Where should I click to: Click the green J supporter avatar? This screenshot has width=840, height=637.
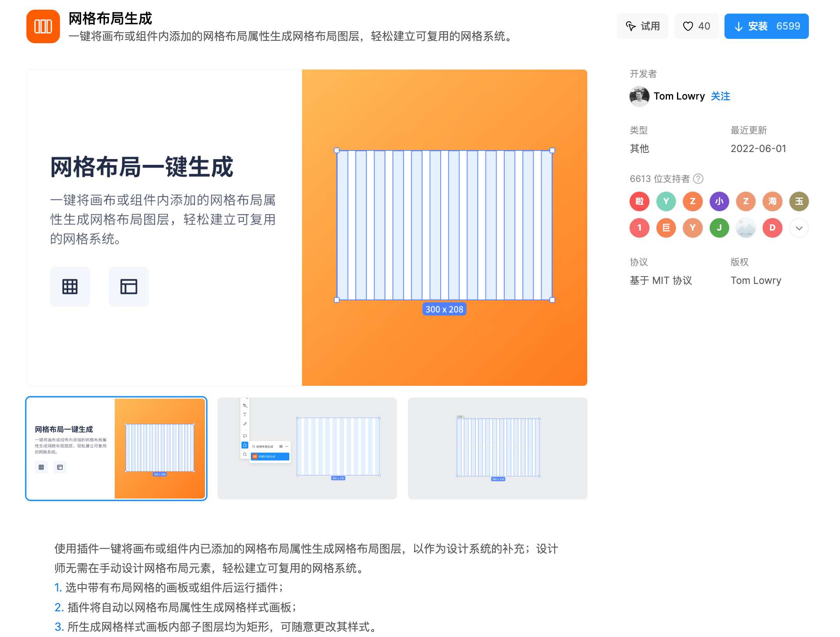click(719, 228)
